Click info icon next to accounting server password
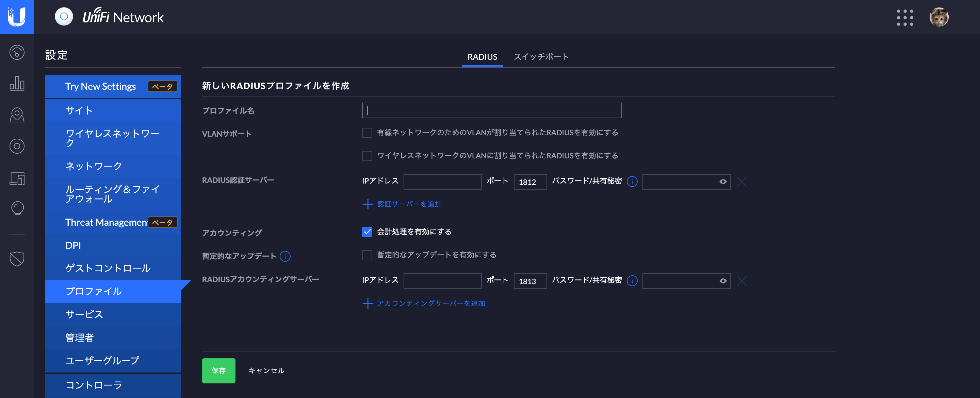This screenshot has width=980, height=398. pyautogui.click(x=632, y=281)
